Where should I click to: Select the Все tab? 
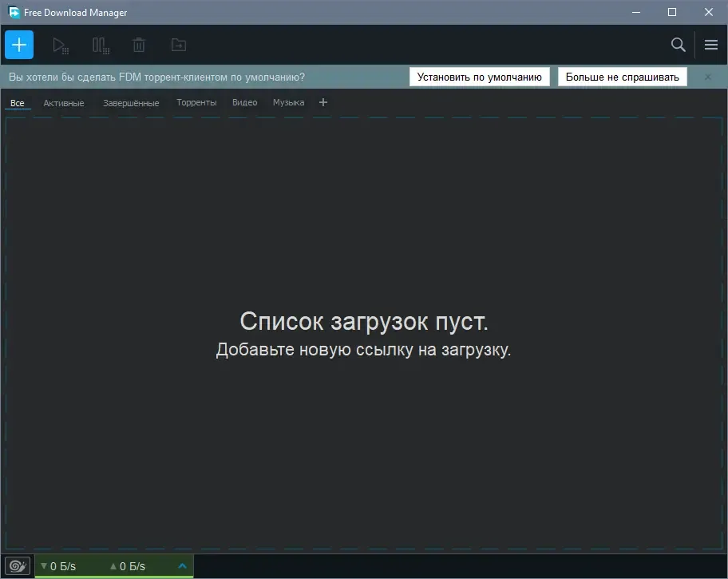coord(18,103)
